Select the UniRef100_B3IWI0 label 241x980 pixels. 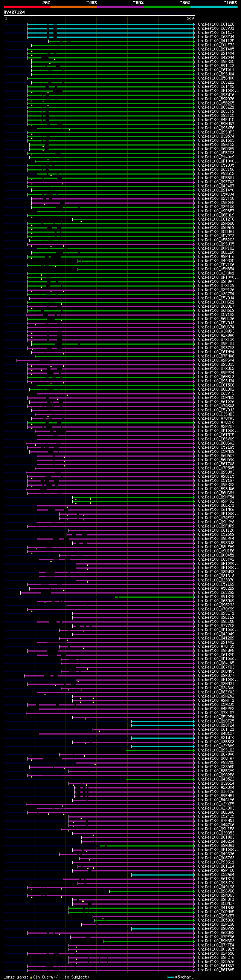[216, 738]
